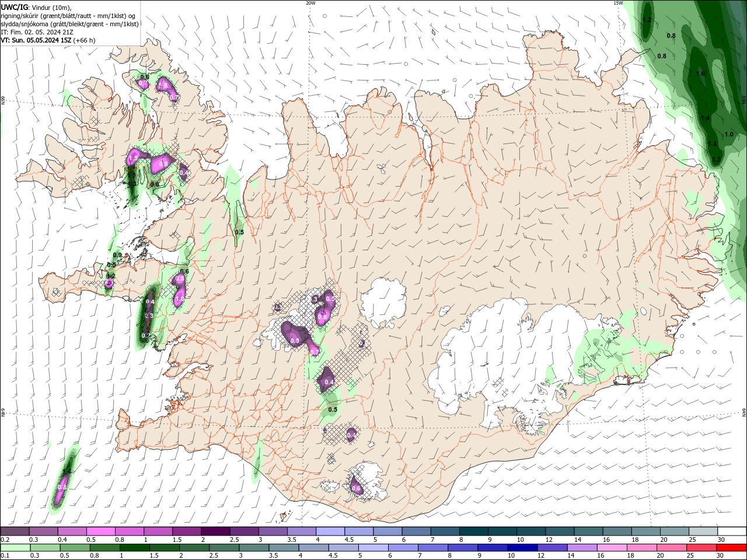The width and height of the screenshot is (747, 560).
Task: Pick the 0.4–0.5 swatch in upper legend row
Action: 72,531
